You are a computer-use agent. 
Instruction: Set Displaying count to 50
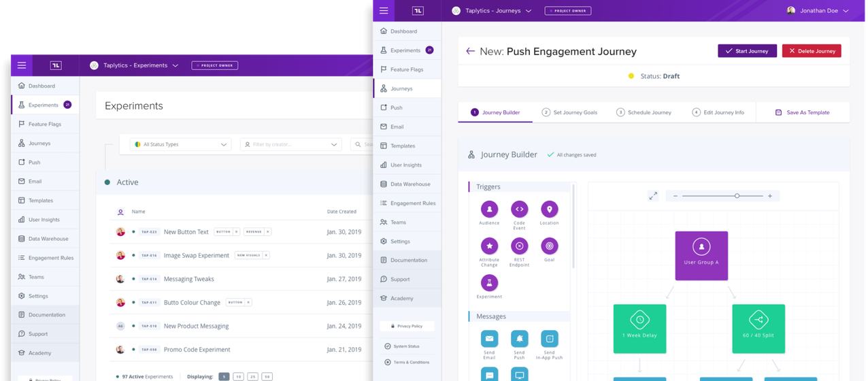click(x=267, y=376)
